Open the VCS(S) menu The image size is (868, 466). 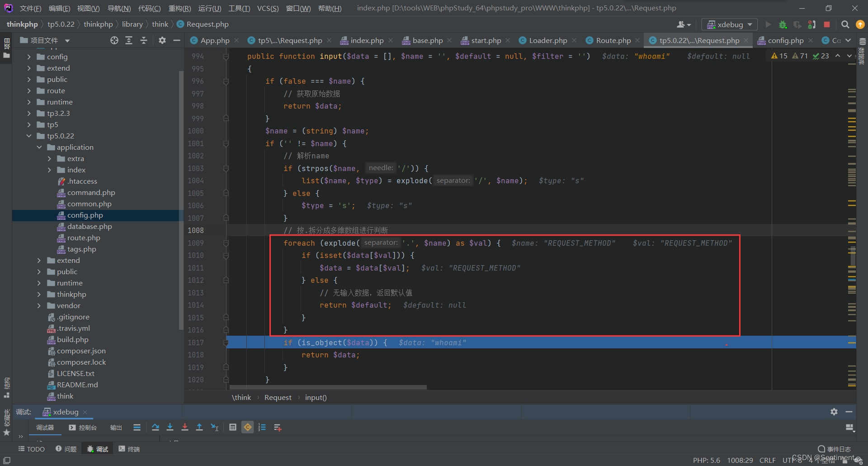pyautogui.click(x=268, y=8)
